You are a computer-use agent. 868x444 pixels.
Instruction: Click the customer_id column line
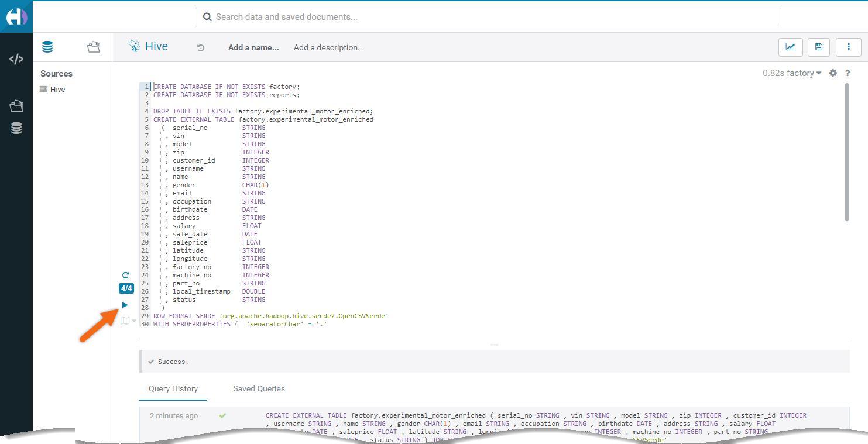[x=217, y=160]
